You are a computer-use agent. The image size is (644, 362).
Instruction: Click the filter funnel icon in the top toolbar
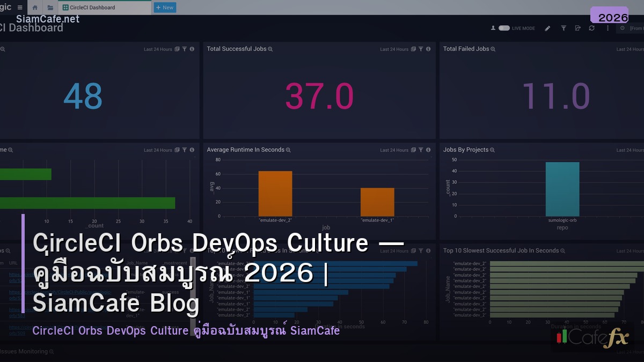(x=563, y=28)
